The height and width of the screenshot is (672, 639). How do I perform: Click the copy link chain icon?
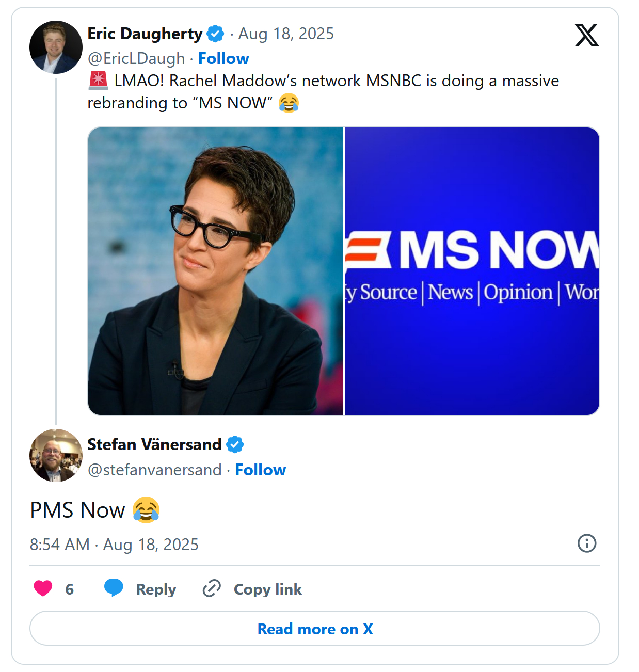click(x=212, y=588)
